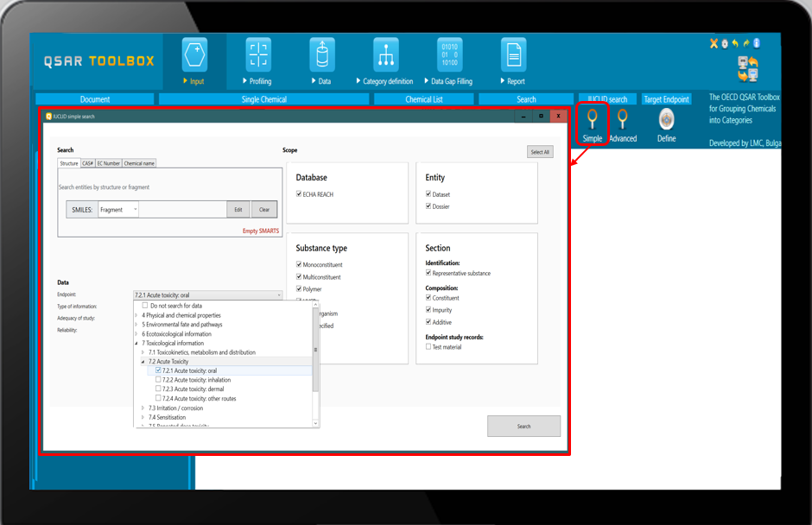Toggle Additive composition checkbox

coord(428,321)
